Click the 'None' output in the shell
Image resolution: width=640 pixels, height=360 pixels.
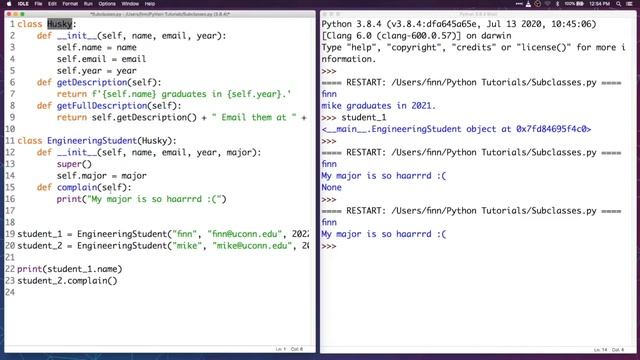coord(331,187)
